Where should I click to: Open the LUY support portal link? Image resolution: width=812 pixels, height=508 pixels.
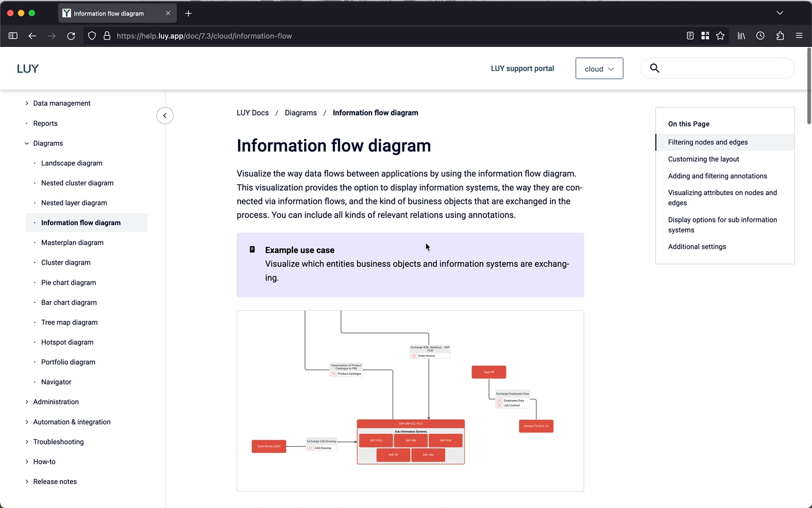tap(522, 69)
